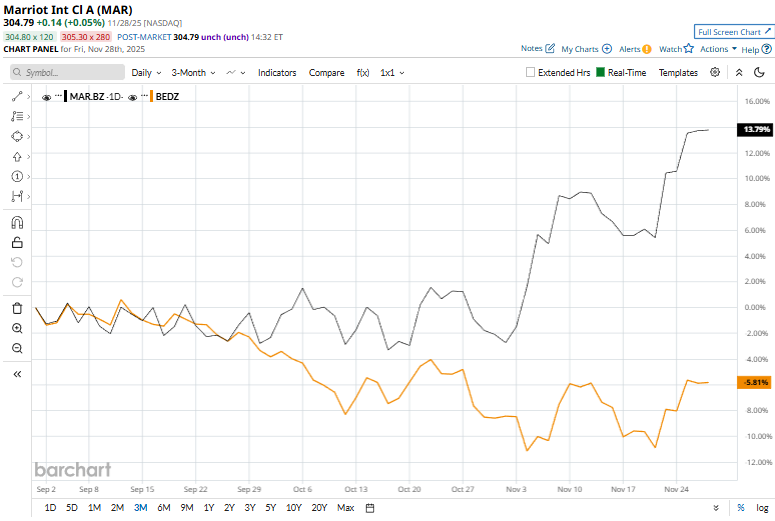Delete drawings with trash icon
Viewport: 775px width, 521px height.
coord(17,308)
